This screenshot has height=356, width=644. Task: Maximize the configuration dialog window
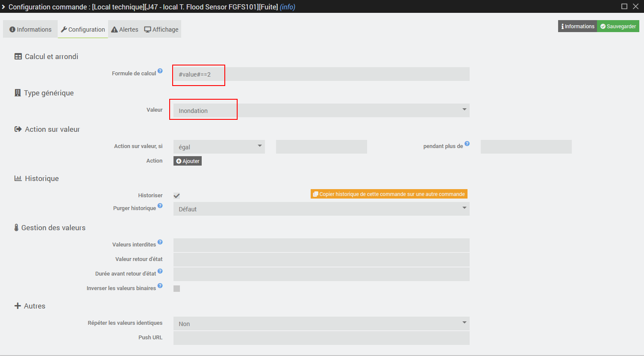[x=624, y=6]
